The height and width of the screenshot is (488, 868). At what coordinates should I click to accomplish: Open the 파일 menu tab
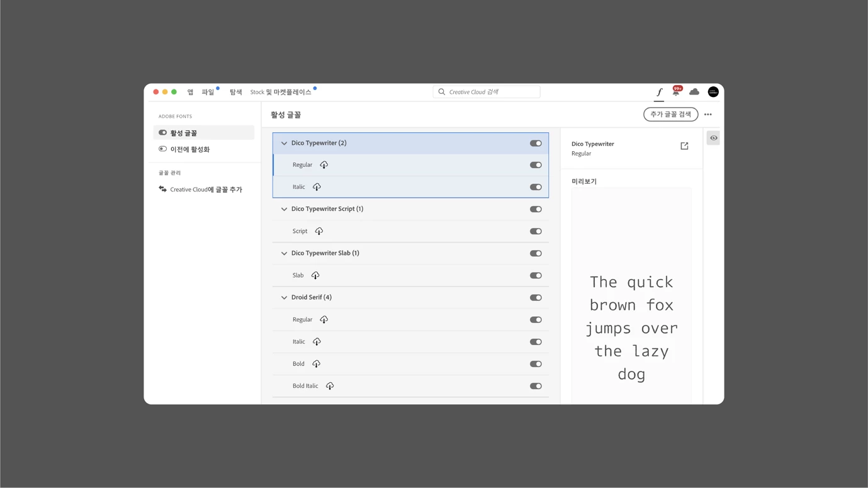208,92
